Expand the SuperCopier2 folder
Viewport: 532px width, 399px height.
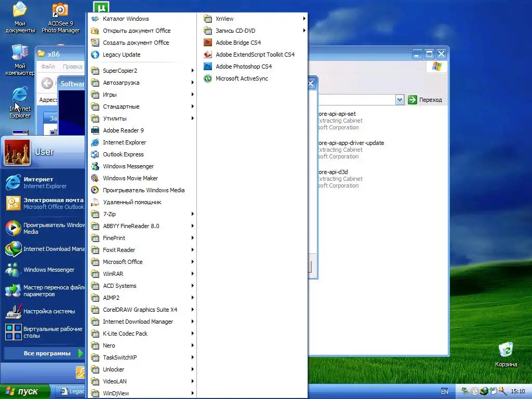142,71
